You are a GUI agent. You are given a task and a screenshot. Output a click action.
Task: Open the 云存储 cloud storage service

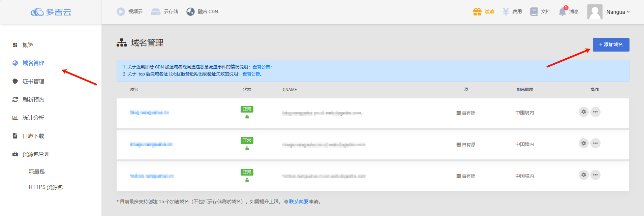[x=164, y=11]
